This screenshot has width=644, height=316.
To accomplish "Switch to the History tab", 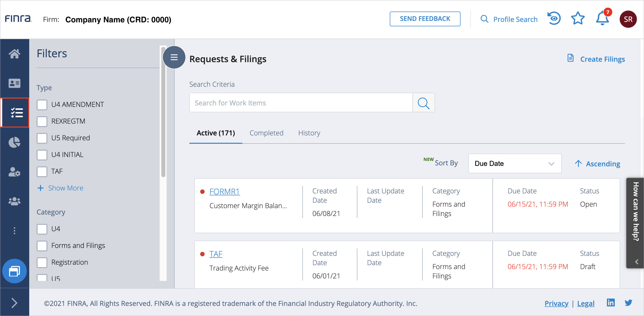I will 310,132.
